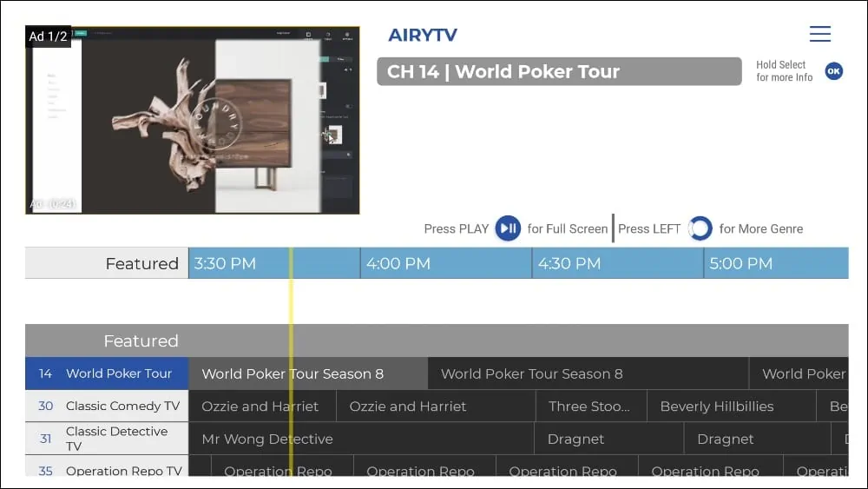Click the for More Genre label
Screen dimensions: 868x489
(761, 228)
